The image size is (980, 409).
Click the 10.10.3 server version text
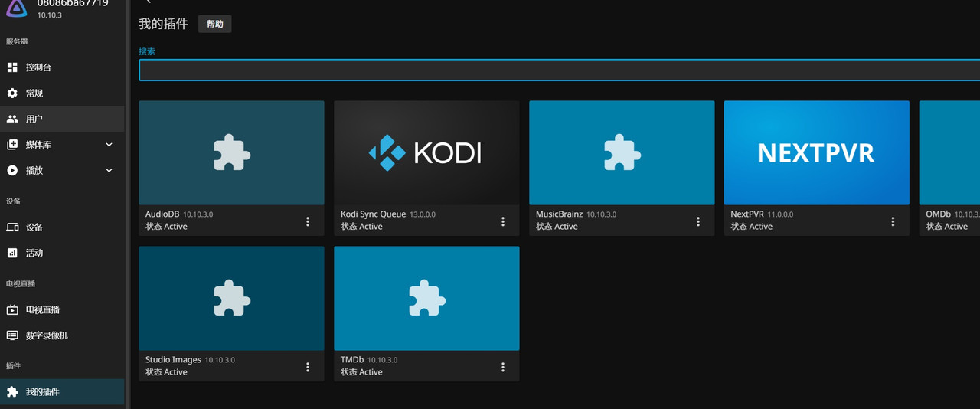coord(50,15)
